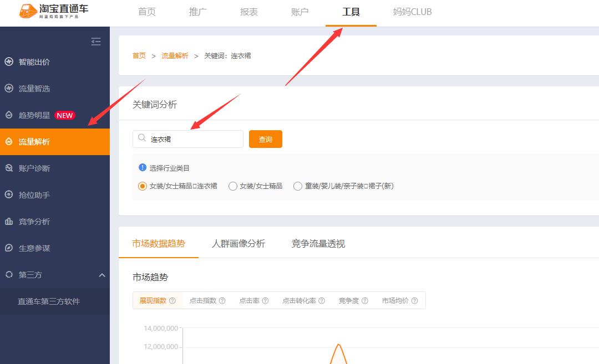The image size is (599, 364).
Task: Select the 童装/婴儿装/亲子装□裙子(新) category
Action: pos(298,186)
